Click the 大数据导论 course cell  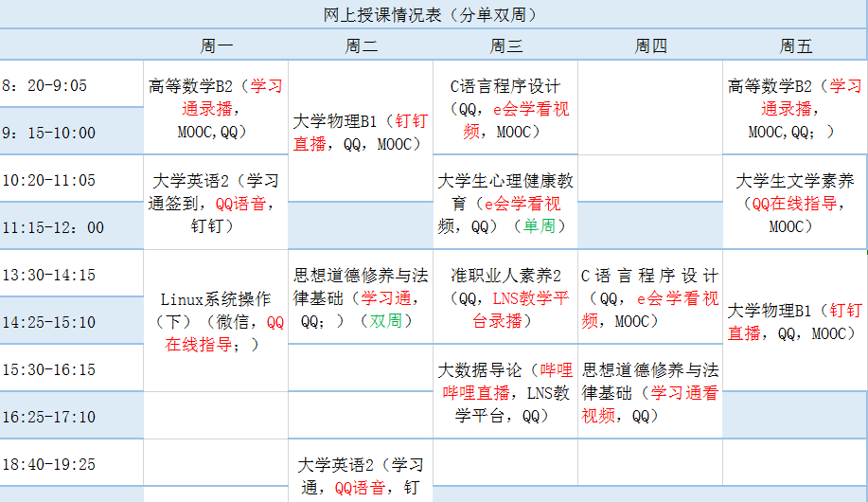[506, 392]
